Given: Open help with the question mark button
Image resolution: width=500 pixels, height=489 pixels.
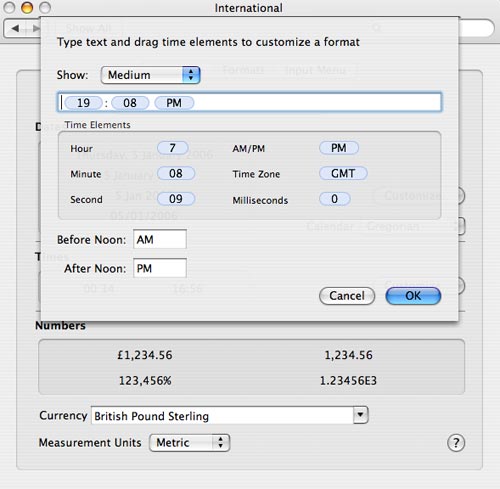Looking at the screenshot, I should [456, 443].
